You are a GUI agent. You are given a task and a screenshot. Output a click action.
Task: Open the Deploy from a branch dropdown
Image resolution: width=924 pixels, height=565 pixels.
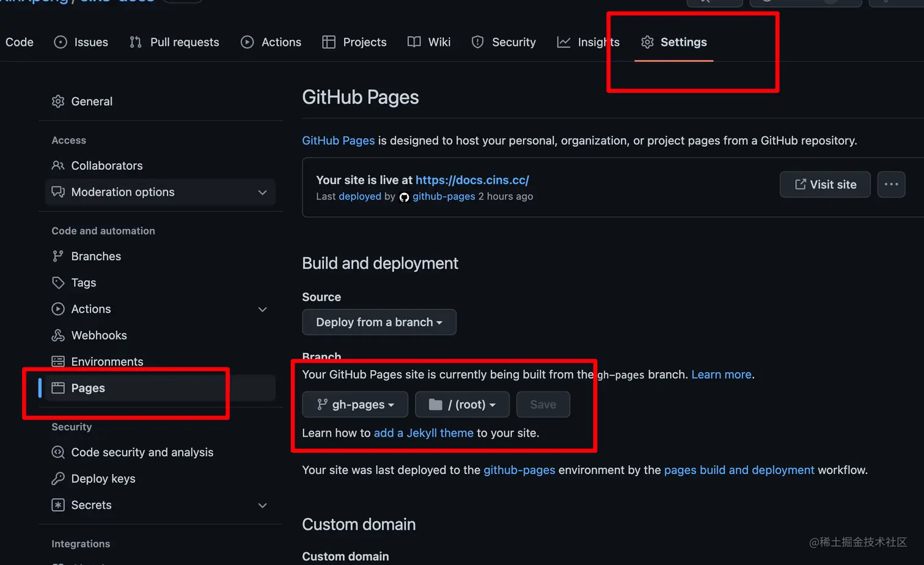pos(379,323)
